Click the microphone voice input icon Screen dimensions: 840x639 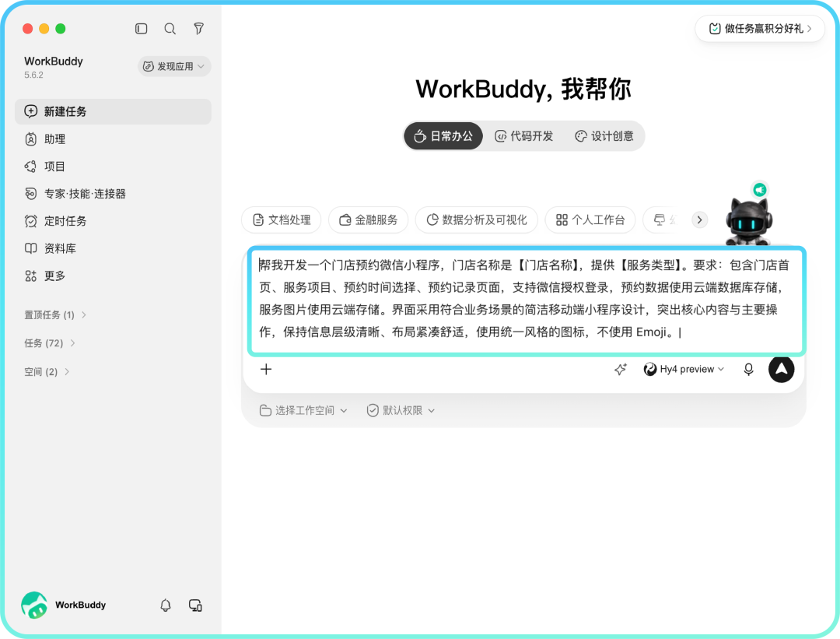[748, 369]
